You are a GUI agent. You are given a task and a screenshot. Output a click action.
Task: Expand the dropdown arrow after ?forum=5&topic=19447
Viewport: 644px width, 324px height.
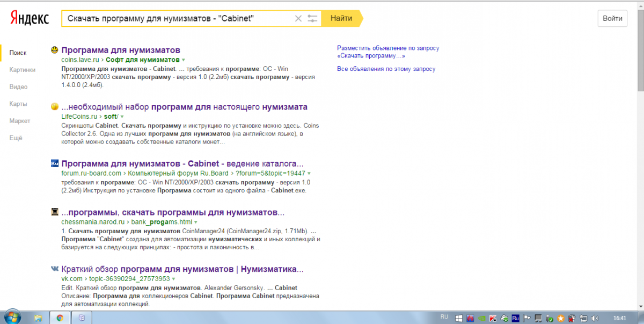(309, 173)
